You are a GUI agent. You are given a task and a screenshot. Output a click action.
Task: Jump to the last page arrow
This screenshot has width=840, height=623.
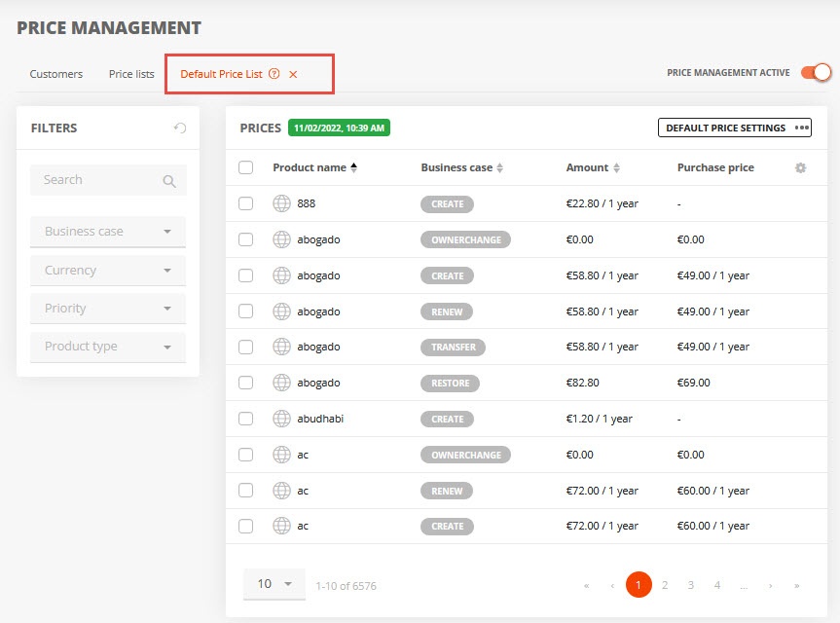point(796,585)
